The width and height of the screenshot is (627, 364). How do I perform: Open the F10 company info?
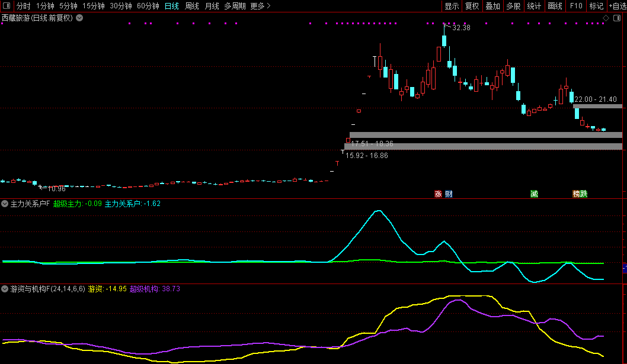click(x=575, y=6)
